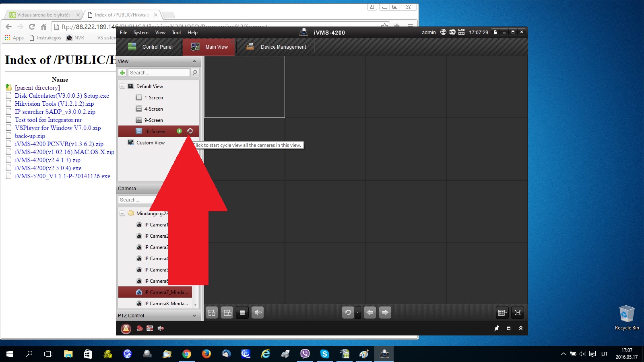Open the System menu
644x362 pixels.
141,33
